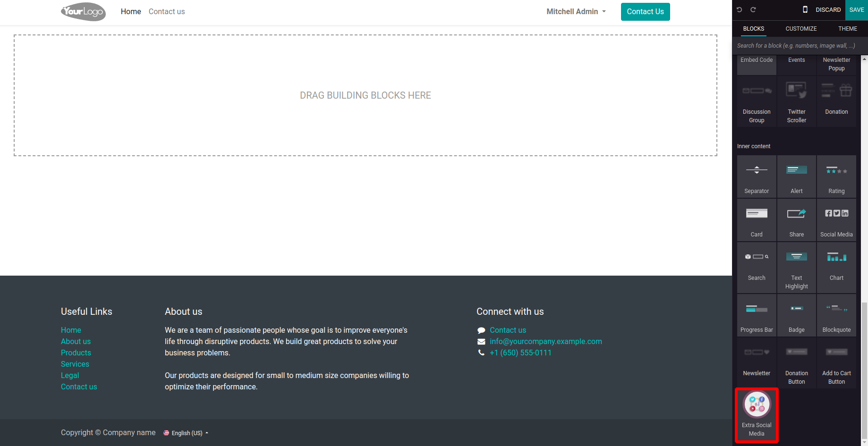
Task: Click the 'DRAG BUILDING BLOCKS HERE' drop zone
Action: pos(366,95)
